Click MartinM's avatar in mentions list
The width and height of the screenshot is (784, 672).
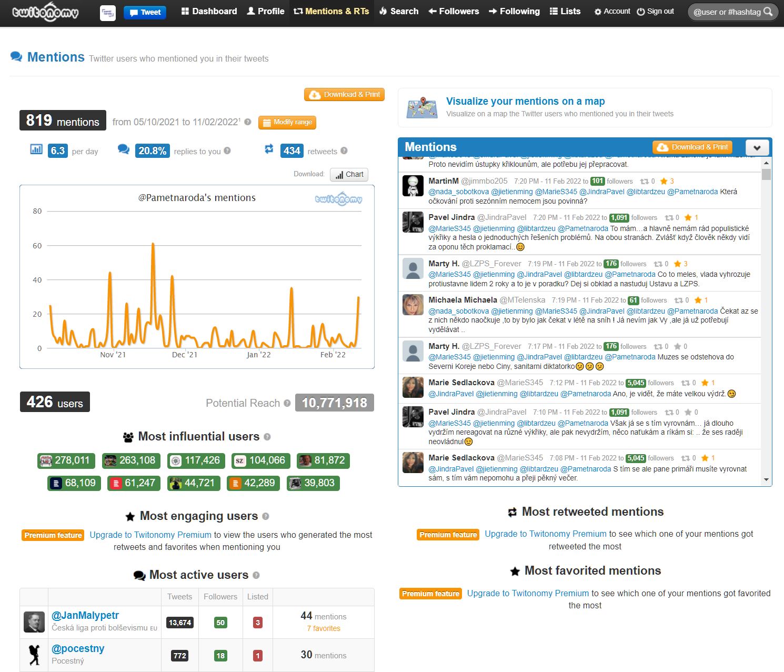413,186
